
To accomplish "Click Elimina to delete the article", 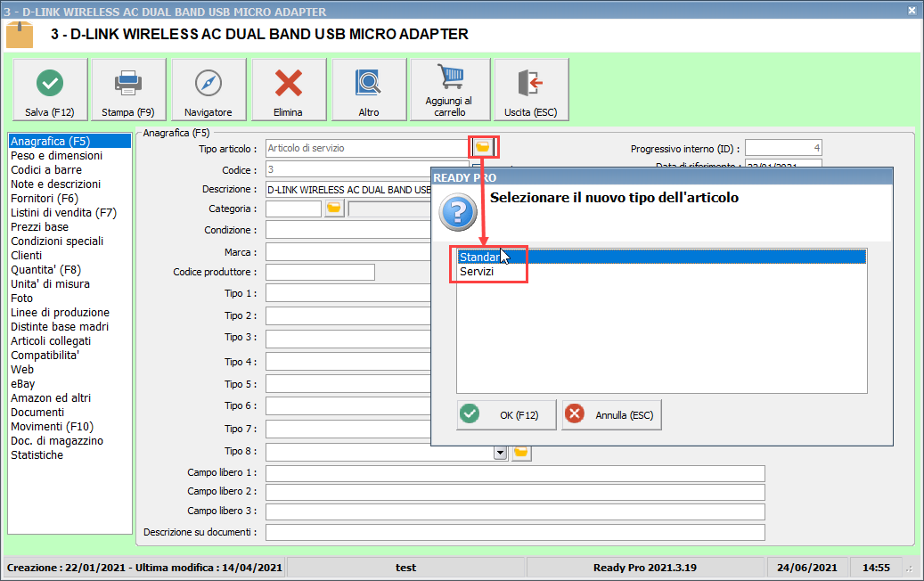I will tap(288, 90).
